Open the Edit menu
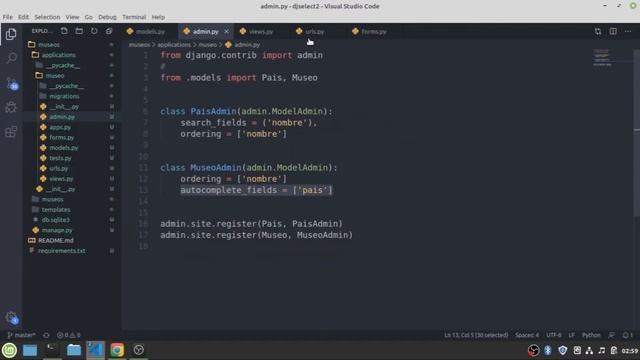 coord(23,17)
